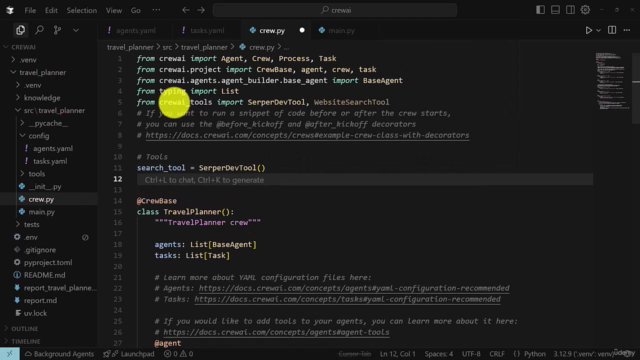Click the crewai command search box
This screenshot has height=360, width=640.
pyautogui.click(x=335, y=10)
